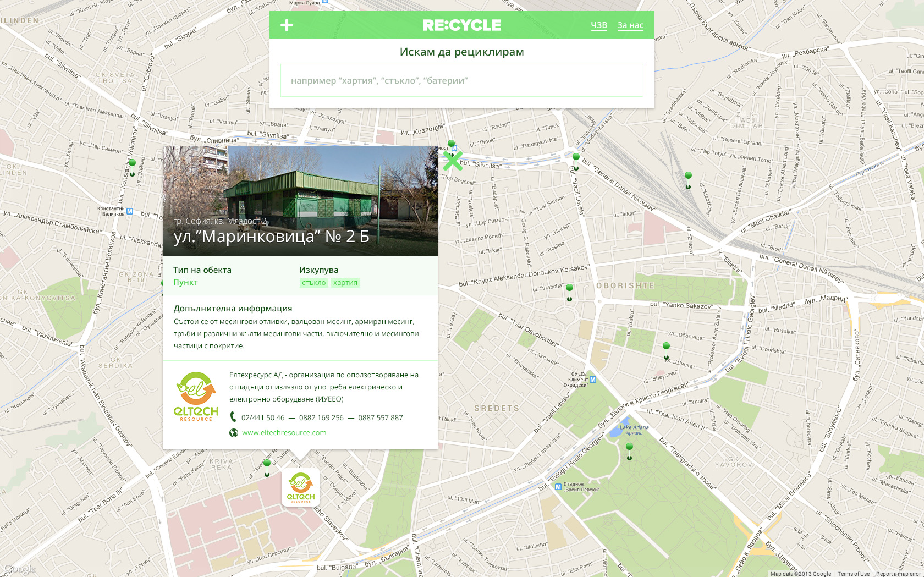Click the Константин Величков metro icon
This screenshot has height=577, width=924.
coord(130,211)
